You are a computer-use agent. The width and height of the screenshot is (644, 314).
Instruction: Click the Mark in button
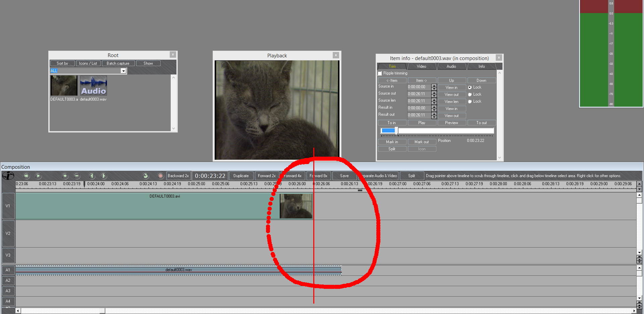392,142
